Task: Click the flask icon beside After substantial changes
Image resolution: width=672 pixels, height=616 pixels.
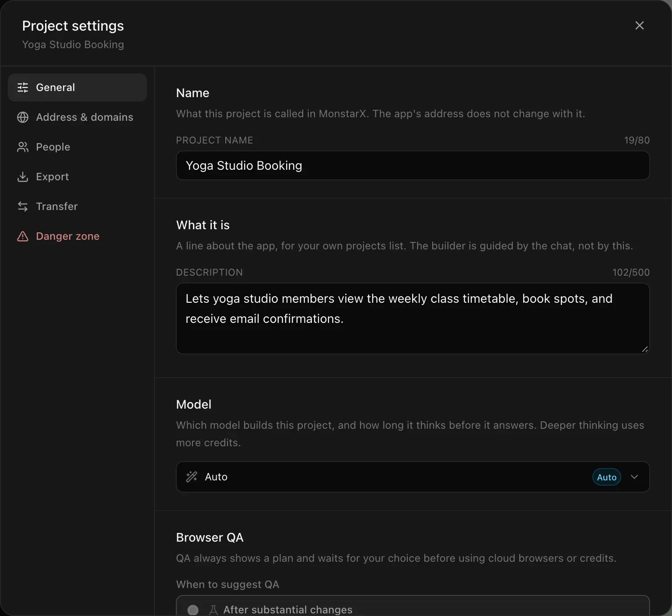Action: pyautogui.click(x=213, y=610)
